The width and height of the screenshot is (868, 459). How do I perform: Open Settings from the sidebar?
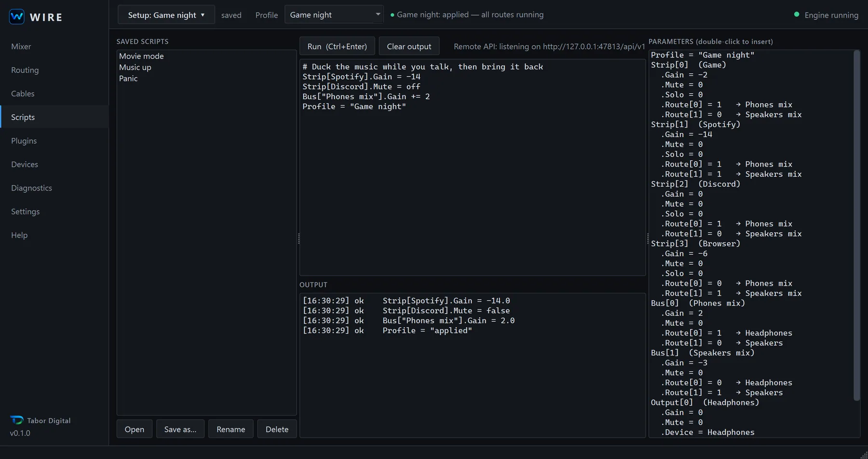(x=54, y=212)
